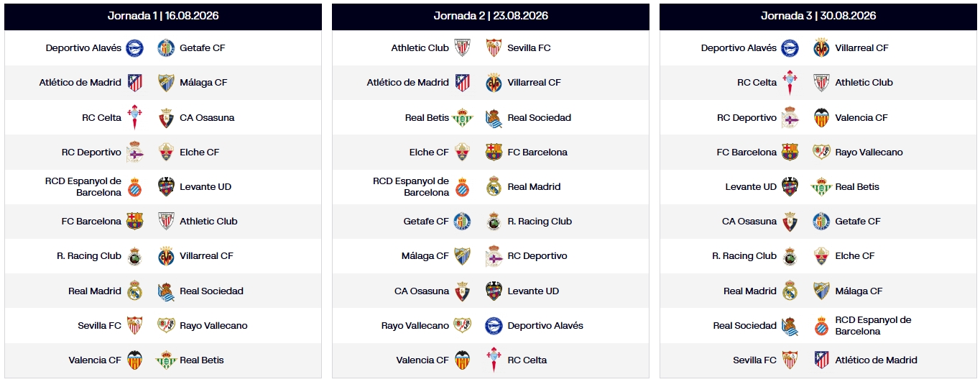Click Levante UD crest in Jornada 2
Viewport: 980px width, 382px height.
494,291
